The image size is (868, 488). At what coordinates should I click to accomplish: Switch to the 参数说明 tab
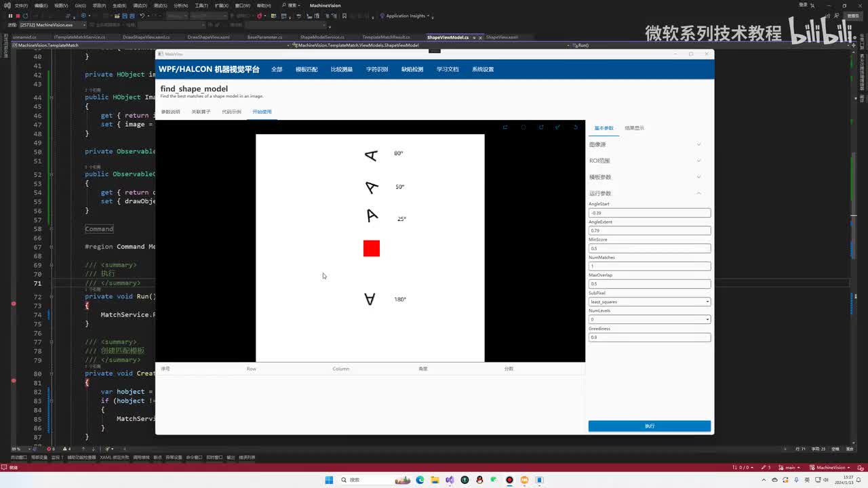pos(170,112)
